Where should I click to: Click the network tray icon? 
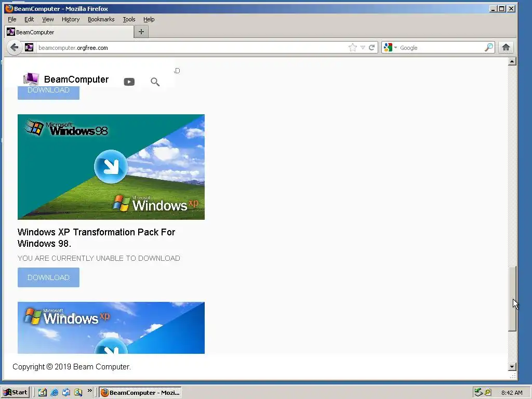pyautogui.click(x=478, y=393)
